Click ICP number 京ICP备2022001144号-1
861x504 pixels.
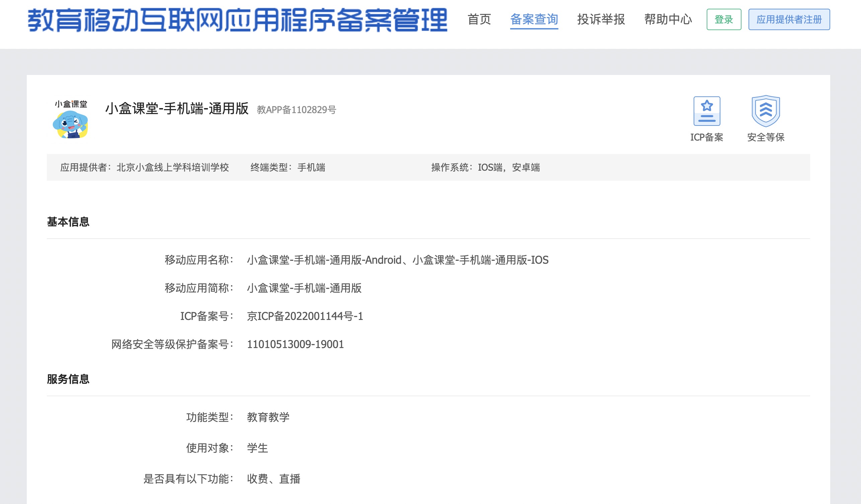[x=305, y=316]
